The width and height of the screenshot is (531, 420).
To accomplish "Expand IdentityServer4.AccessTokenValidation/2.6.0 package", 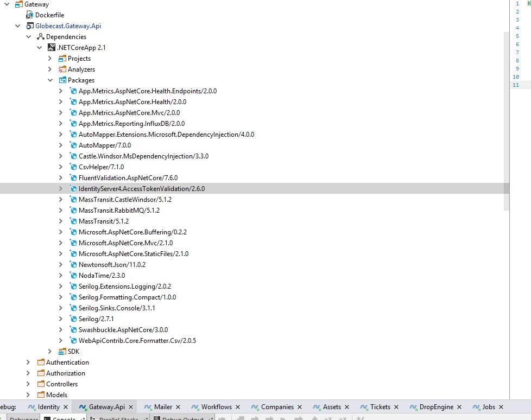I will click(x=61, y=188).
